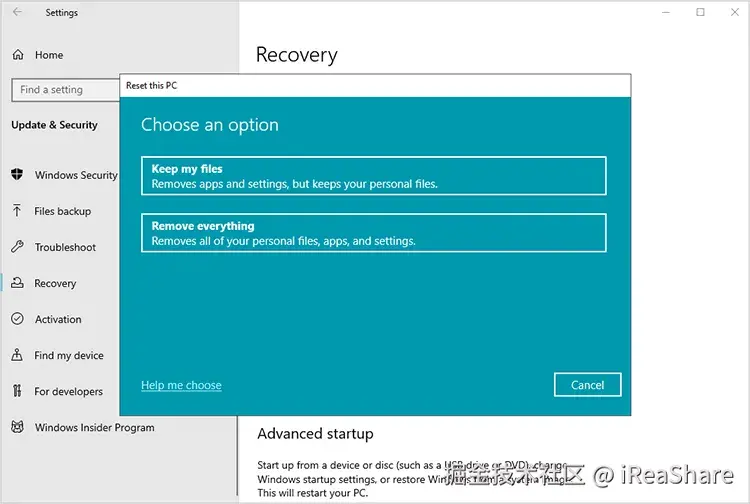Select the Windows Security shield icon
Viewport: 750px width, 504px height.
point(17,174)
